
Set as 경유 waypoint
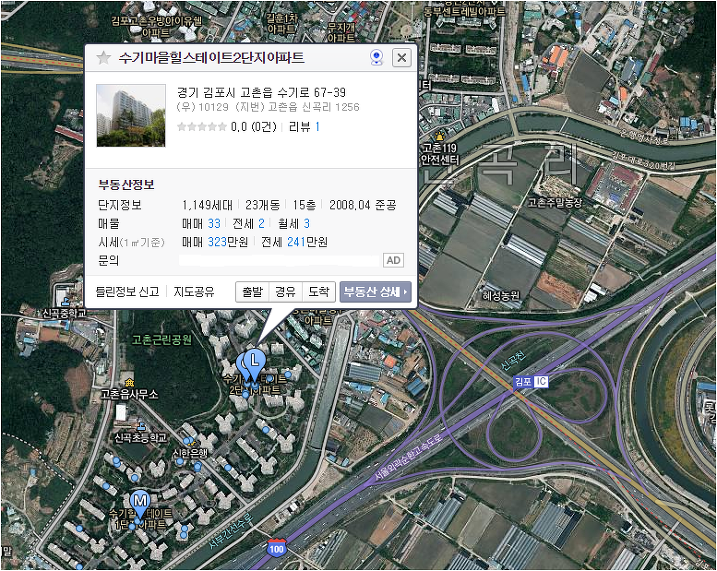click(x=286, y=292)
